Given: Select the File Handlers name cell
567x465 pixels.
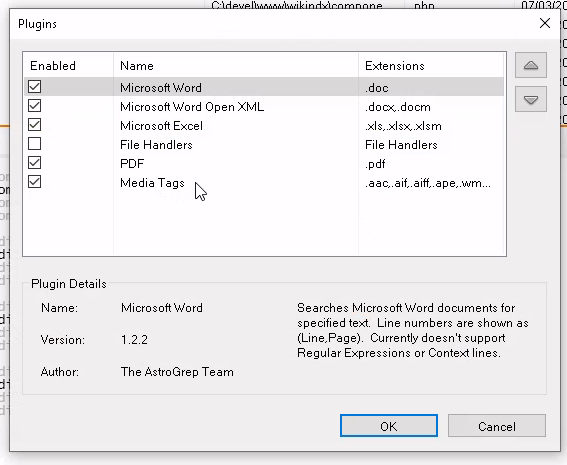Looking at the screenshot, I should [x=156, y=145].
